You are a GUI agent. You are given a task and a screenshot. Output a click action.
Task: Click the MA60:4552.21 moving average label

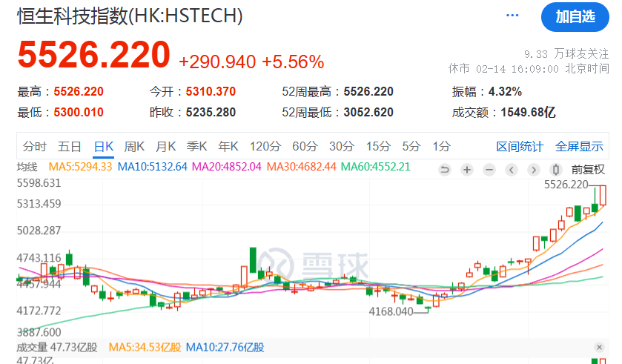click(x=375, y=167)
